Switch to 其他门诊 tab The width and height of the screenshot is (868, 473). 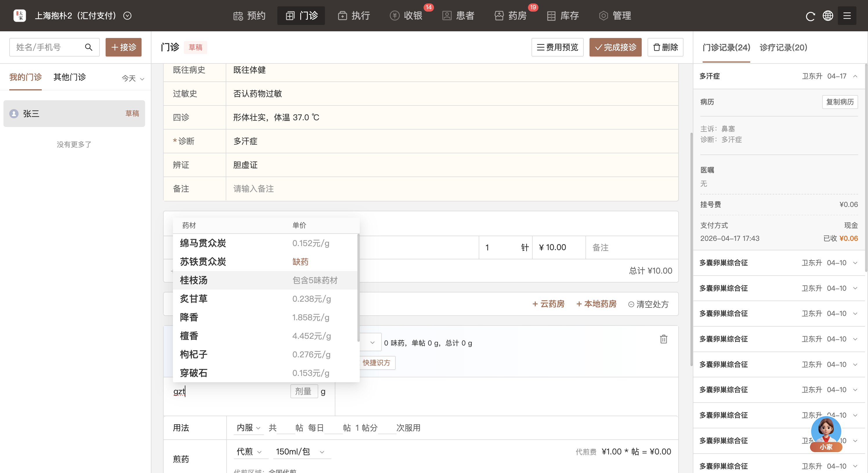pos(70,77)
